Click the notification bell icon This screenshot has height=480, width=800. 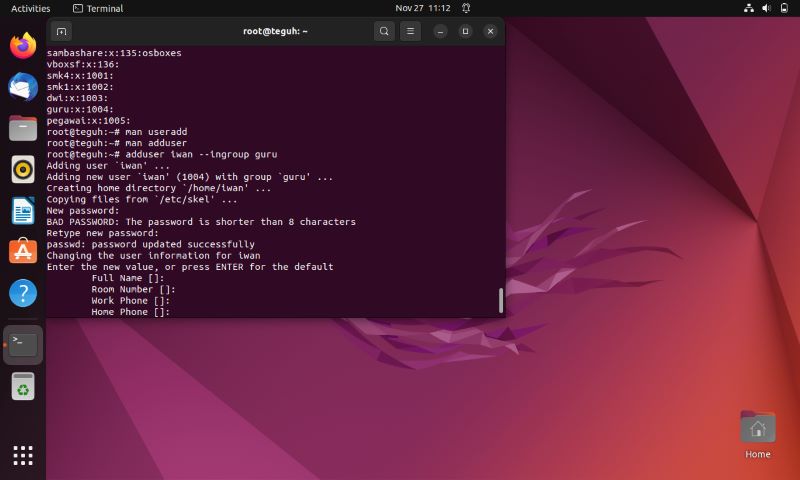click(x=466, y=8)
